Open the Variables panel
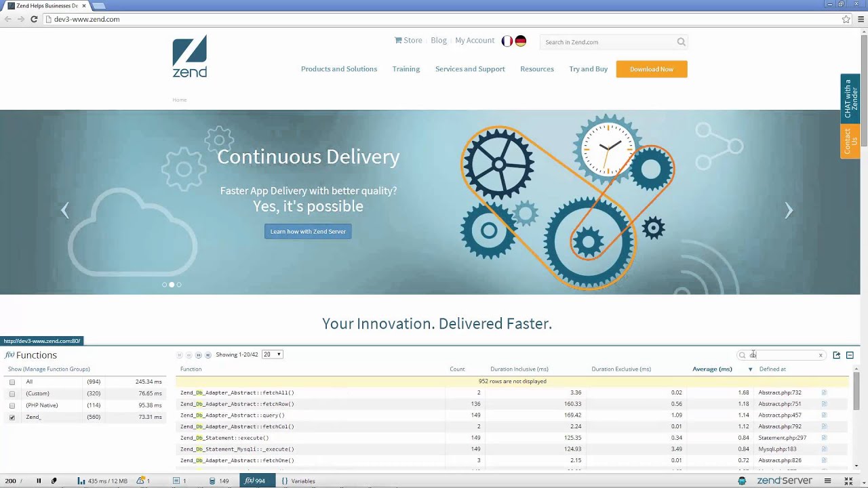The image size is (868, 488). tap(298, 481)
